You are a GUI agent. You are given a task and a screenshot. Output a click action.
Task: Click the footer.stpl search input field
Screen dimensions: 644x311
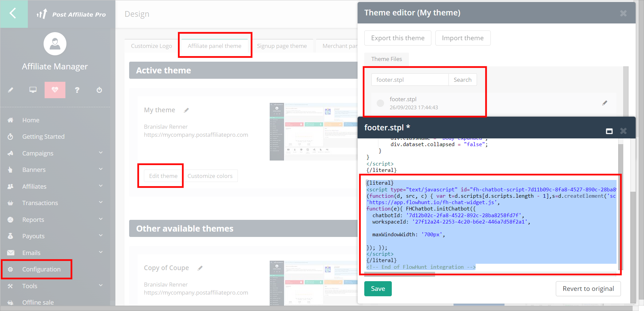tap(410, 80)
